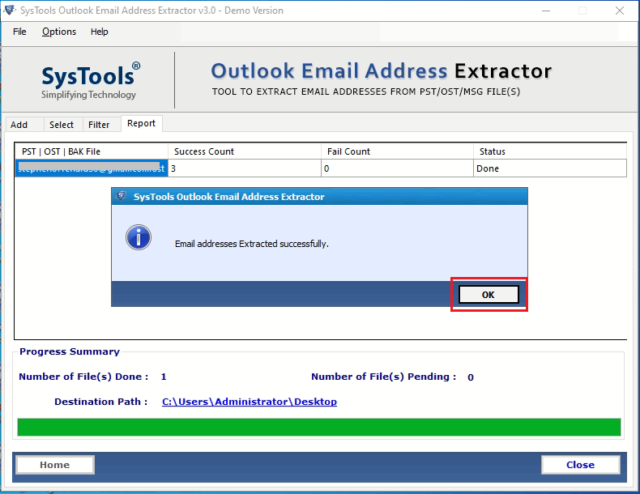Click the Fail Count column header
Screen dimensions: 640x494
click(397, 151)
